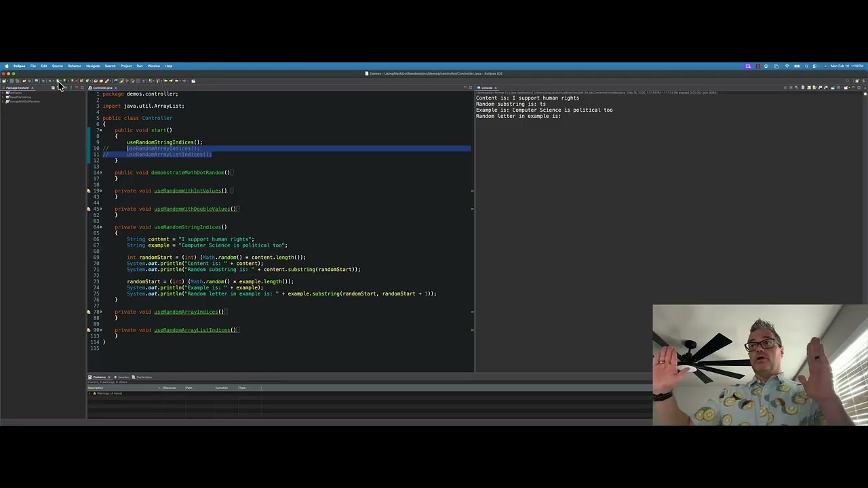
Task: Click the green Run button in toolbar
Action: [x=58, y=81]
